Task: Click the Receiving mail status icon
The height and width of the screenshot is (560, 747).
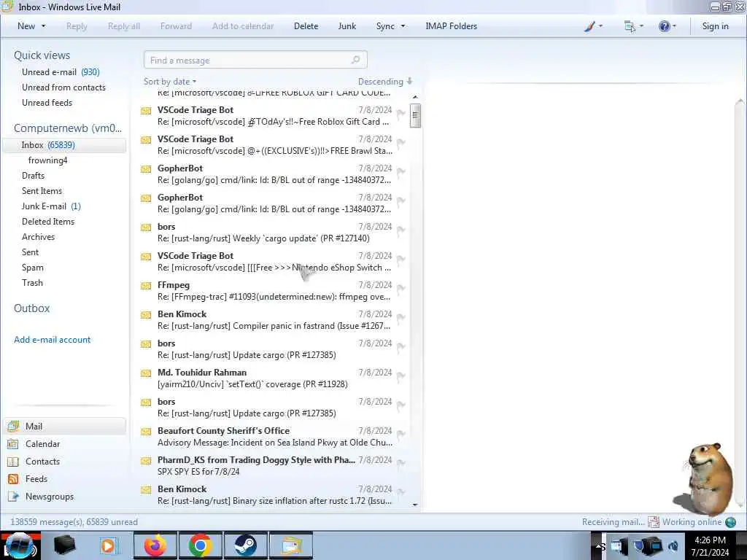Action: click(x=653, y=522)
